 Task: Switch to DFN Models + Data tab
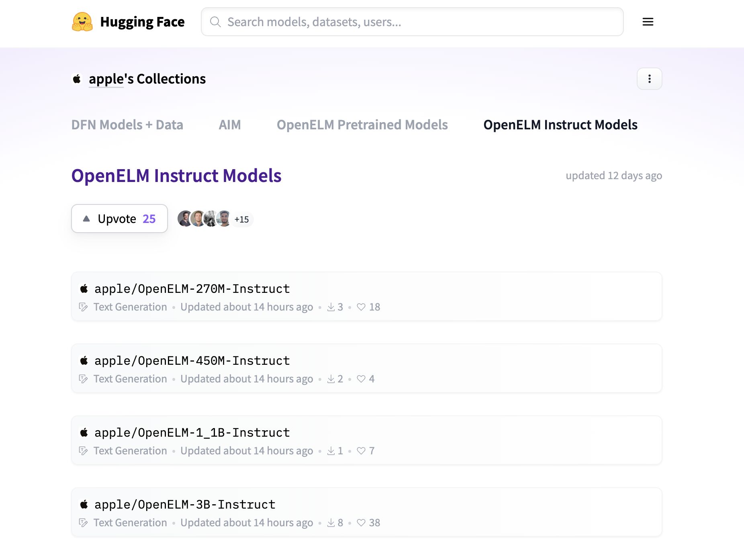tap(127, 125)
